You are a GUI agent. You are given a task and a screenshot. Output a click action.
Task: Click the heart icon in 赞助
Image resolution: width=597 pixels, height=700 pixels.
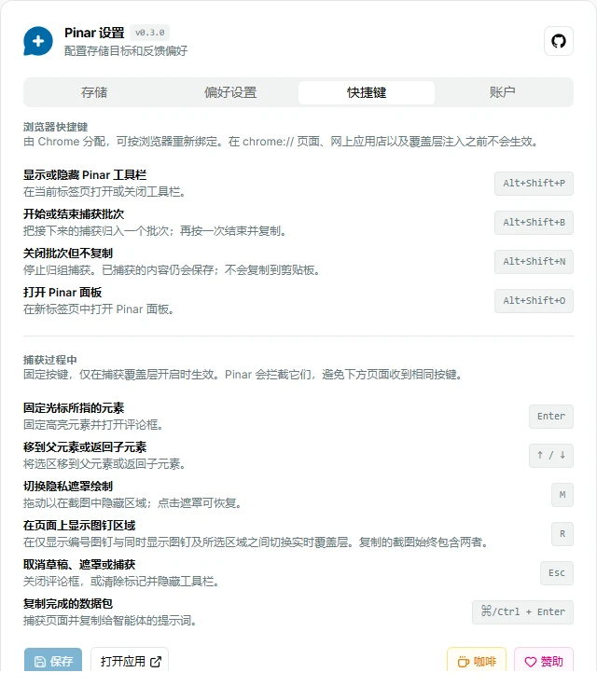click(531, 662)
